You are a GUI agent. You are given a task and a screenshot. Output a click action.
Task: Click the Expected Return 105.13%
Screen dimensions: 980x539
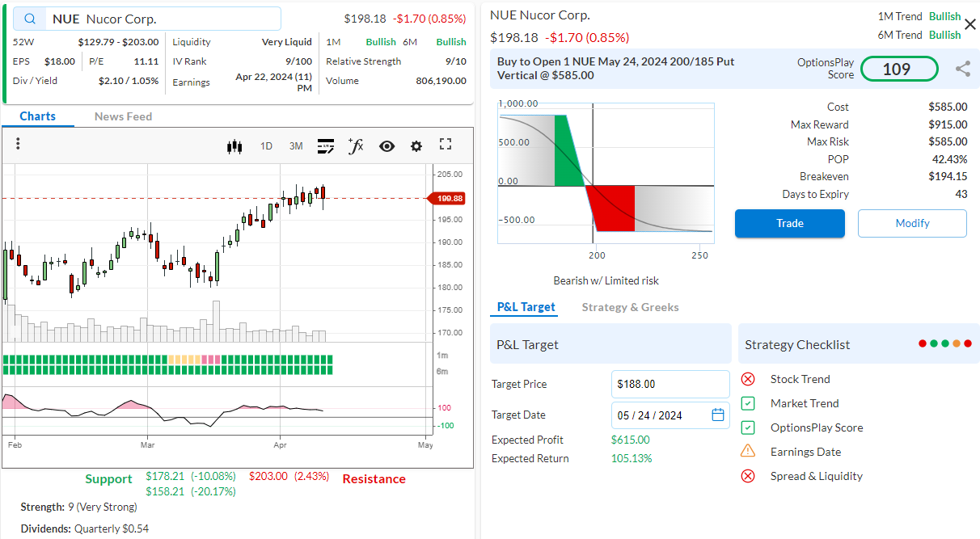coord(632,458)
